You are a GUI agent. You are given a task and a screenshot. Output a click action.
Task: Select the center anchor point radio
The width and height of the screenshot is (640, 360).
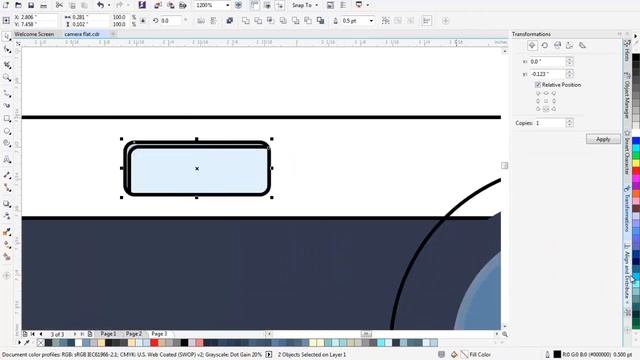click(x=546, y=101)
